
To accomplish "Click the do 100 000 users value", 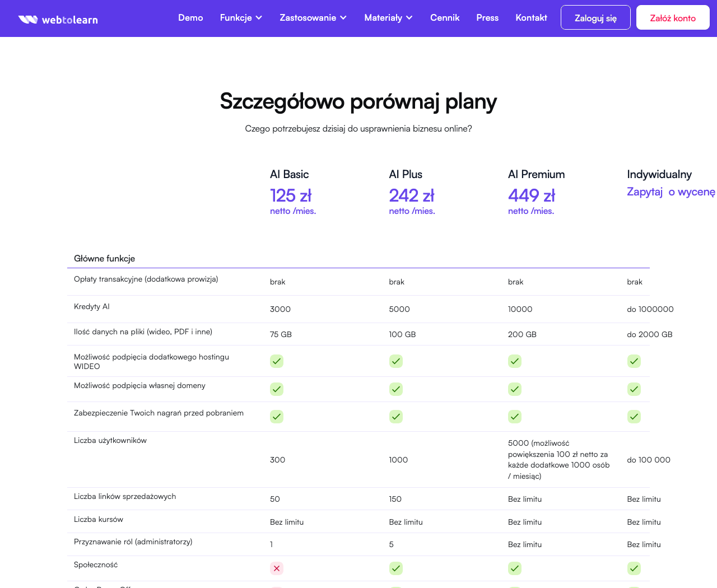I will [649, 460].
